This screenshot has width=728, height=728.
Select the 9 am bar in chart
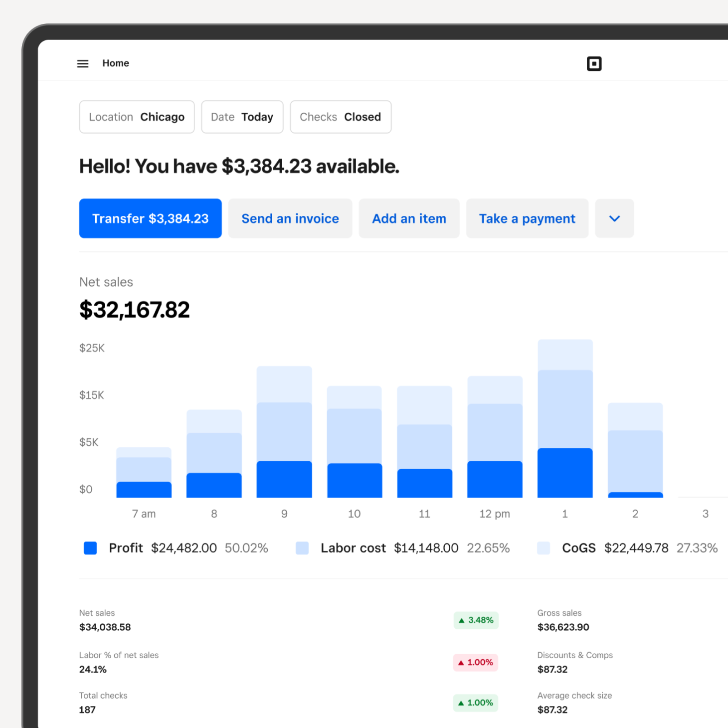coord(284,432)
